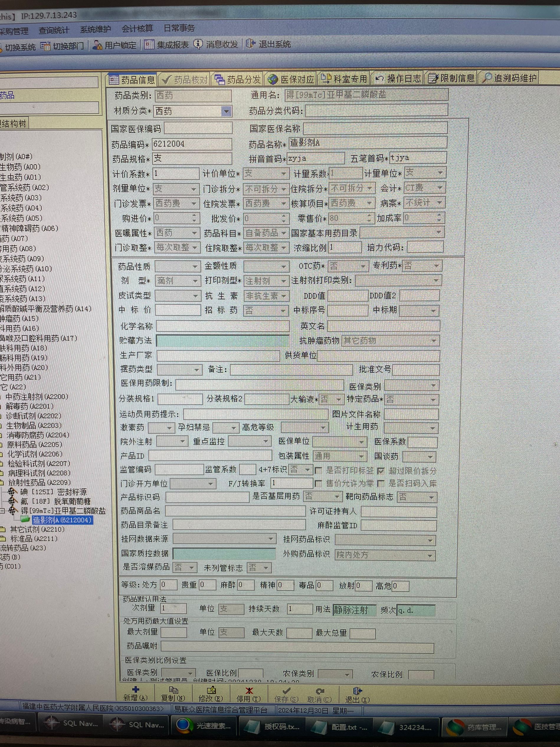
Task: Click the 化学名称 input field
Action: click(x=222, y=326)
